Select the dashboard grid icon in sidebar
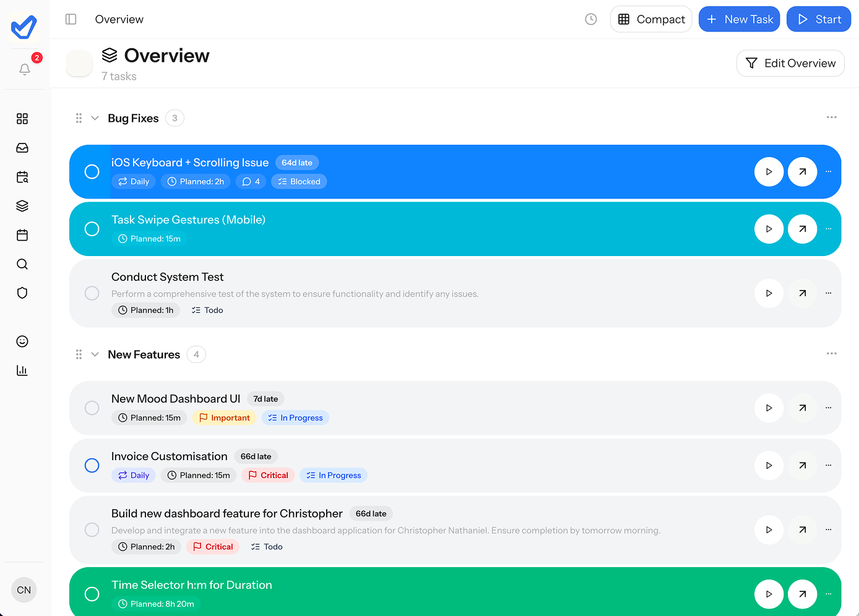Viewport: 859px width, 616px height. coord(22,118)
